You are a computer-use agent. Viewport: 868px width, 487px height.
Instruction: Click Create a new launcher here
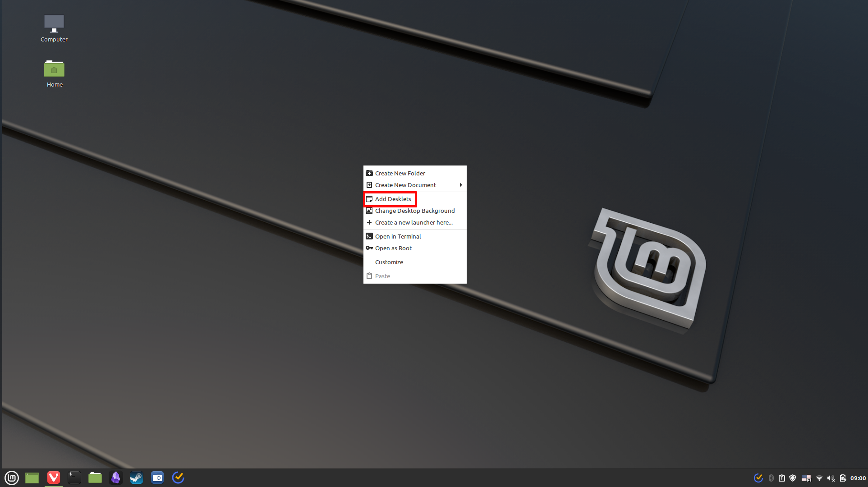pos(414,222)
